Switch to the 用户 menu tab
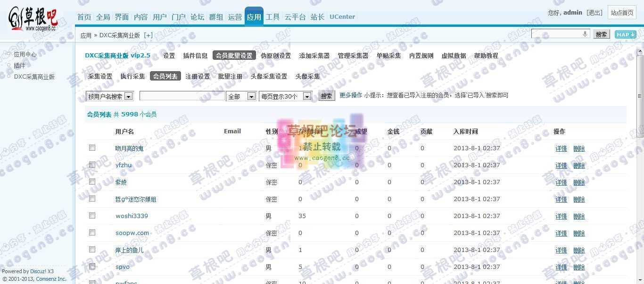Viewport: 644px width, 284px height. click(x=160, y=16)
